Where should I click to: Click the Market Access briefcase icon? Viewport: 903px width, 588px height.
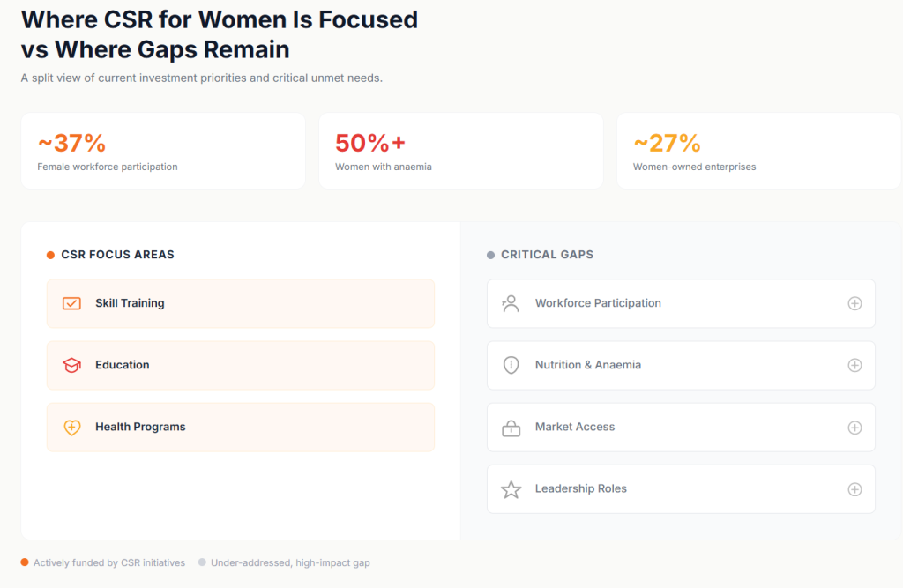point(511,428)
